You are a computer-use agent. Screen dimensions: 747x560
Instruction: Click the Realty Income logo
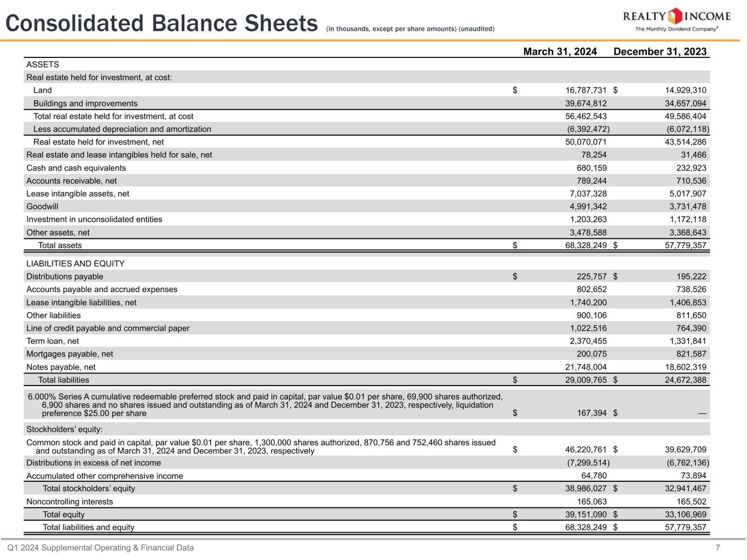click(676, 16)
